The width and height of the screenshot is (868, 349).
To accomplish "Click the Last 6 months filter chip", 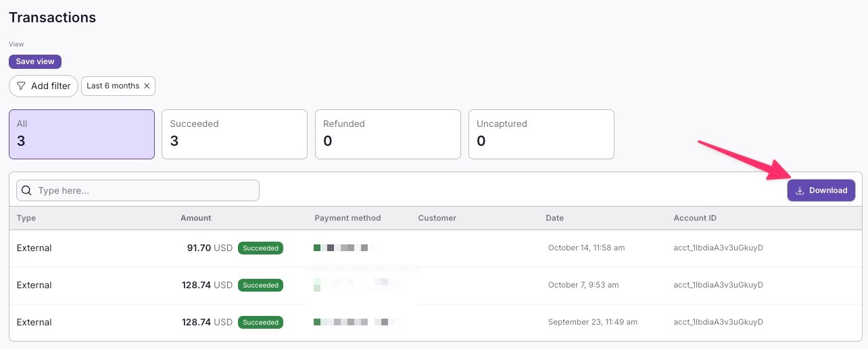I will (112, 86).
